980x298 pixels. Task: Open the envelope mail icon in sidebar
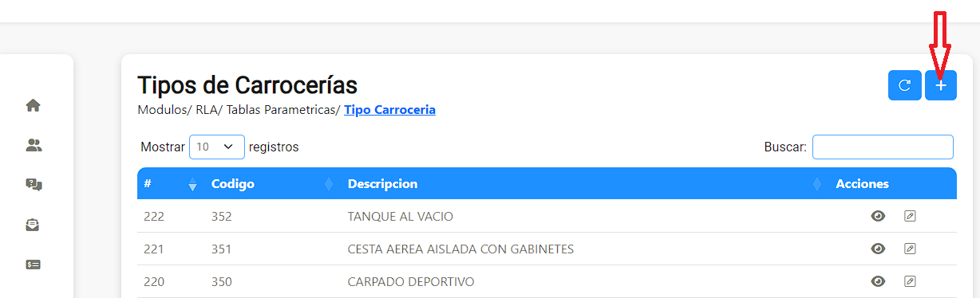pyautogui.click(x=34, y=225)
